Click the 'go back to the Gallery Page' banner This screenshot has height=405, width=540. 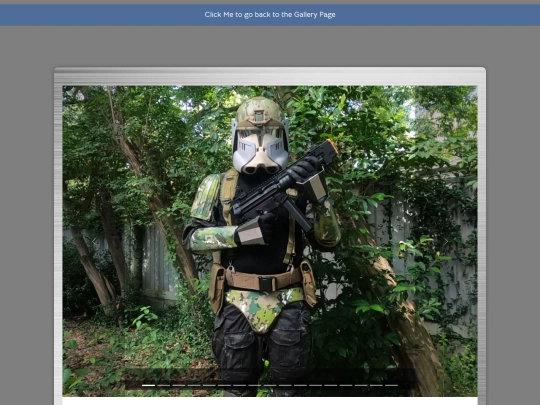[270, 14]
